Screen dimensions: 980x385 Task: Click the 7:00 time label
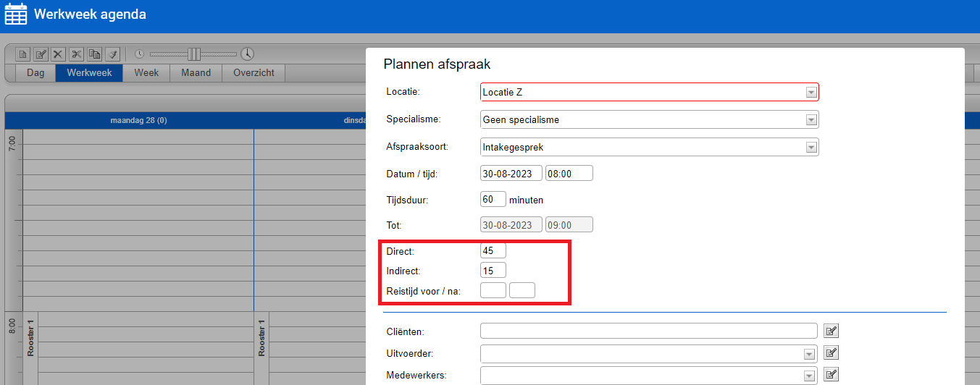(x=13, y=145)
